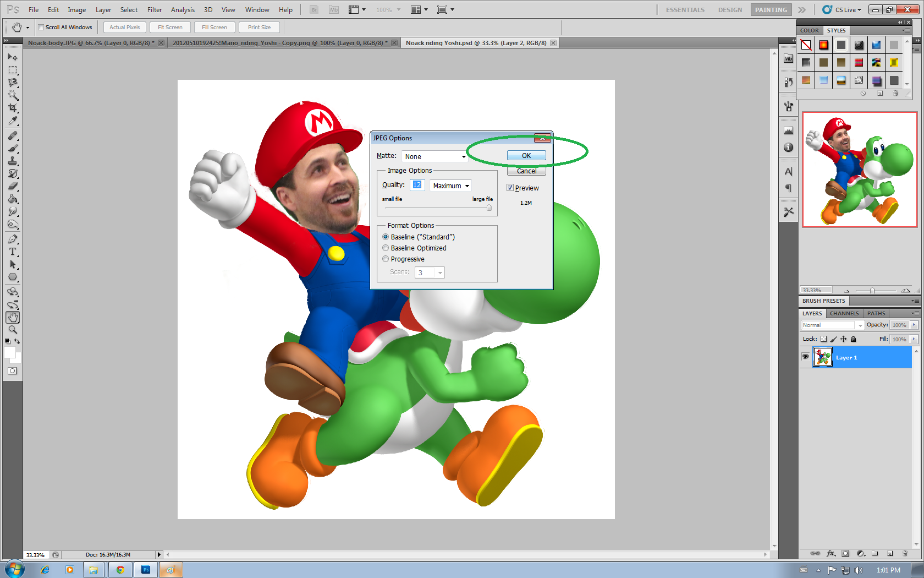Screen dimensions: 924x578
Task: Uncheck the Preview checkbox in JPEG Options
Action: [x=510, y=188]
